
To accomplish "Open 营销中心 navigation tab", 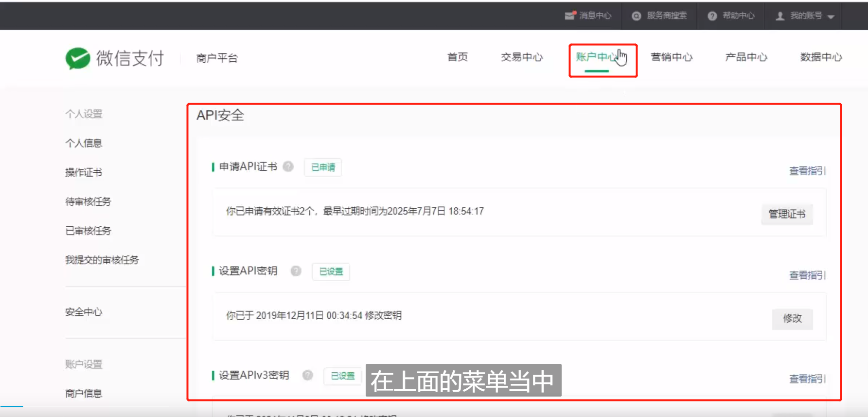I will (x=672, y=57).
